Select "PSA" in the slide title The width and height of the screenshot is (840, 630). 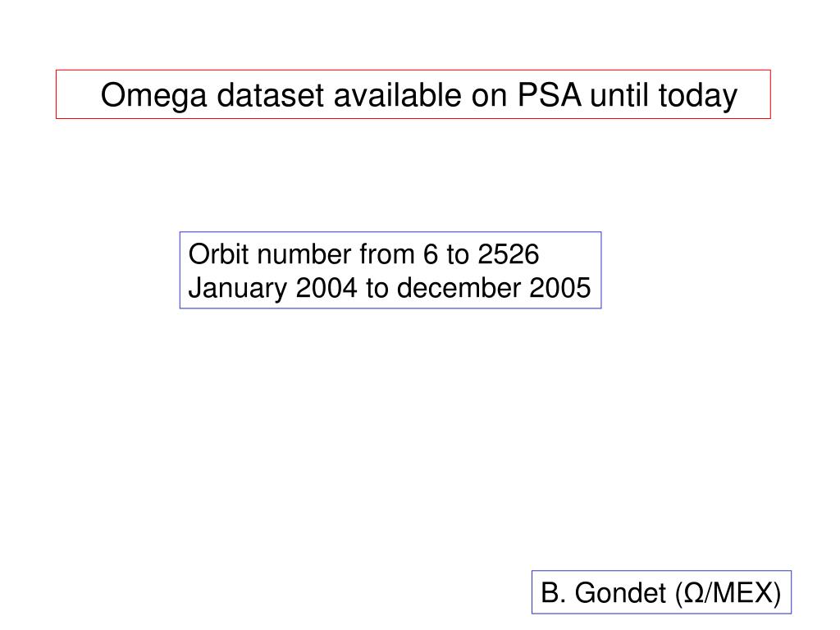tap(549, 95)
